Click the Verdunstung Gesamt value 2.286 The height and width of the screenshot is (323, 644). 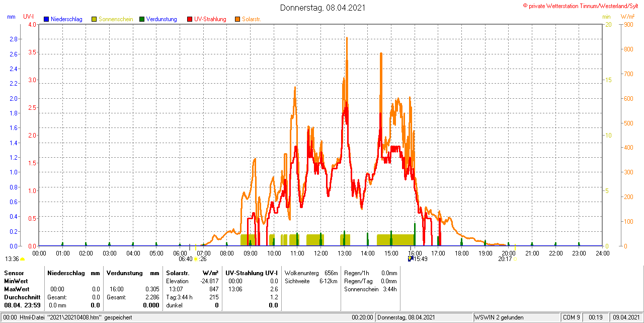[151, 297]
